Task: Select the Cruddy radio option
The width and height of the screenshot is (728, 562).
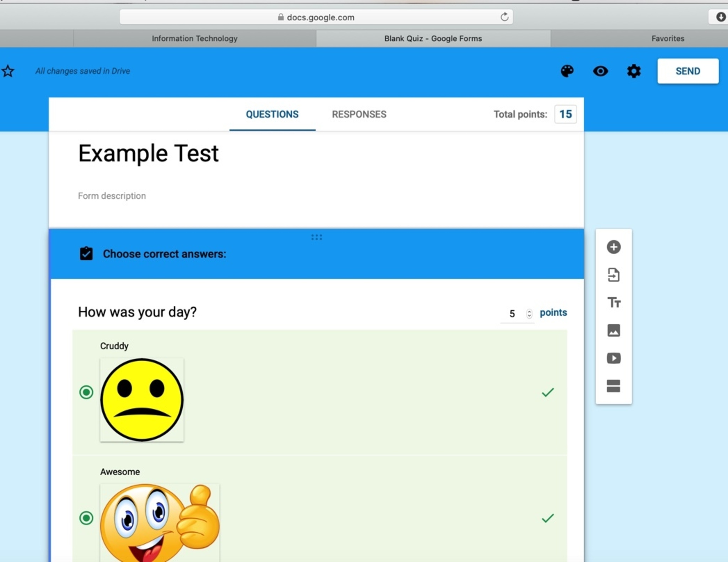Action: pos(86,392)
